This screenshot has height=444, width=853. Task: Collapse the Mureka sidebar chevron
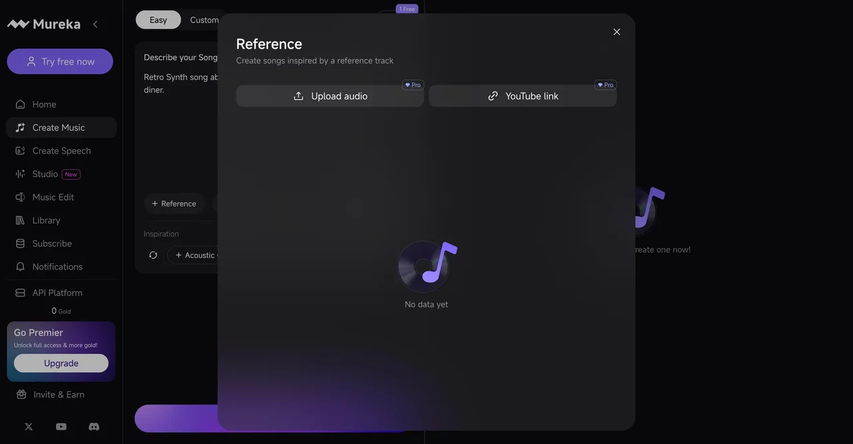[x=95, y=24]
